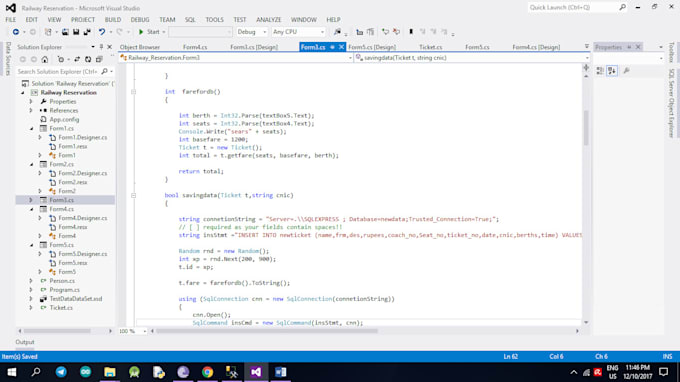The height and width of the screenshot is (382, 680).
Task: Click the editor horizontal scrollbar thumb
Action: pyautogui.click(x=267, y=331)
